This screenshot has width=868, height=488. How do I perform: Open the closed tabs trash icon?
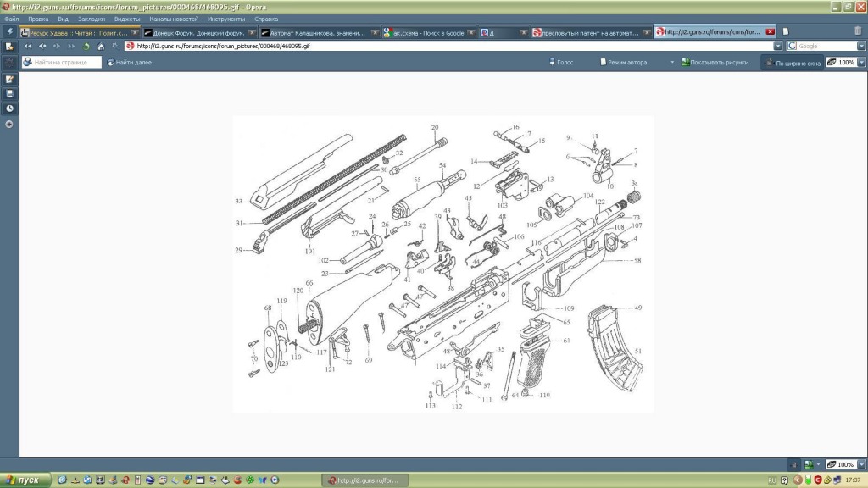(857, 32)
